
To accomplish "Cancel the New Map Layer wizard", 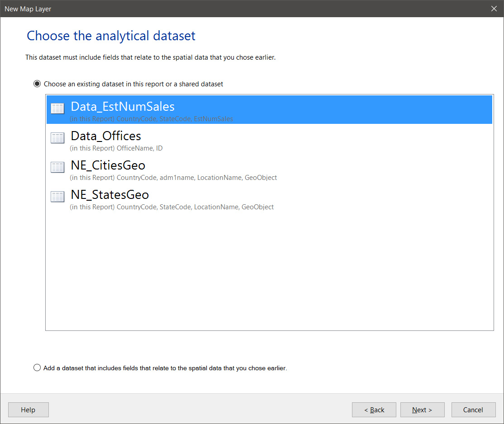I will coord(473,410).
